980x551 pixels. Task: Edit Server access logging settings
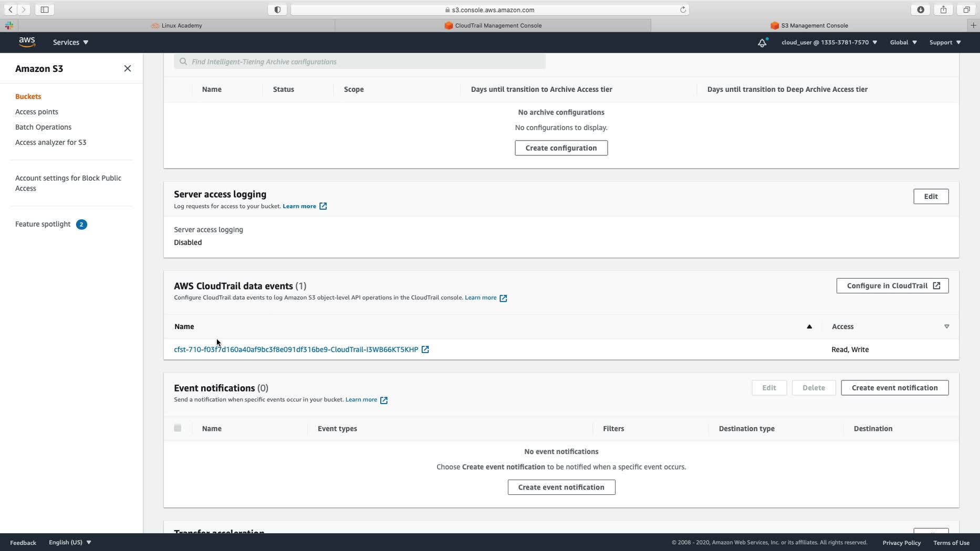tap(931, 196)
